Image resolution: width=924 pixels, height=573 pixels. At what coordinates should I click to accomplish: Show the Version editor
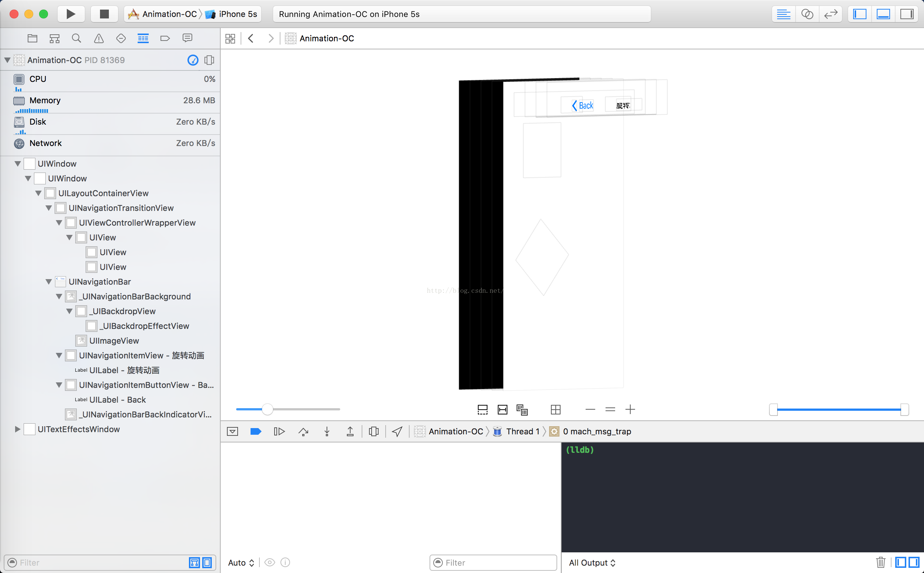tap(830, 14)
